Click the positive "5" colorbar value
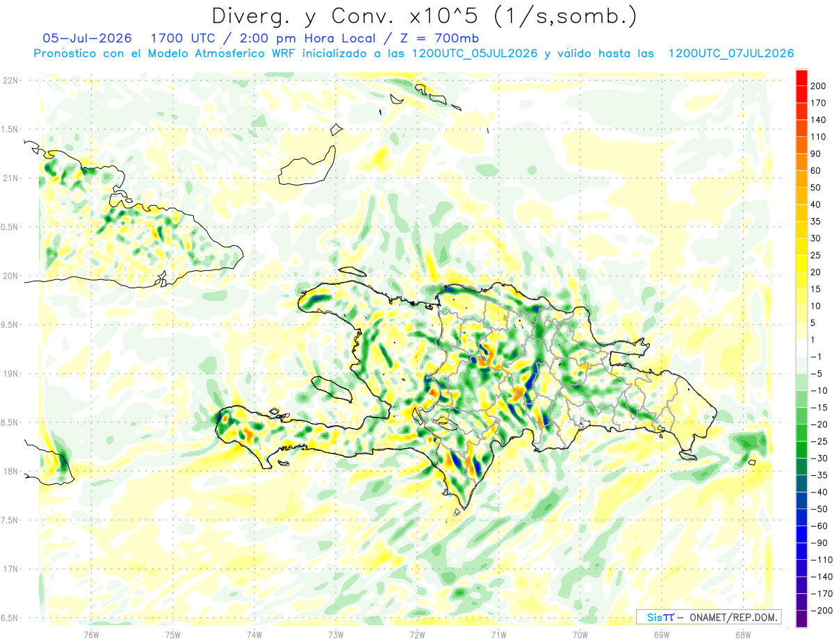Viewport: 834px width, 644px height. tap(812, 323)
